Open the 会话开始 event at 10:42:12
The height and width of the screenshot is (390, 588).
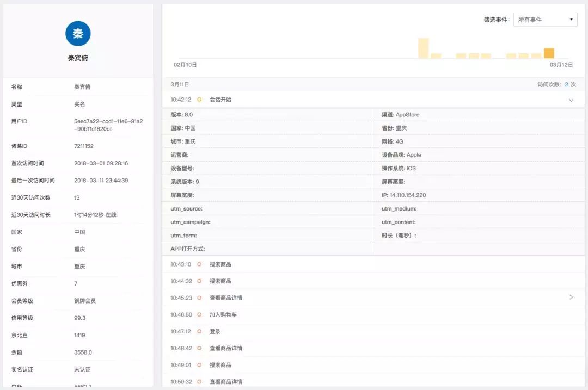click(x=373, y=100)
